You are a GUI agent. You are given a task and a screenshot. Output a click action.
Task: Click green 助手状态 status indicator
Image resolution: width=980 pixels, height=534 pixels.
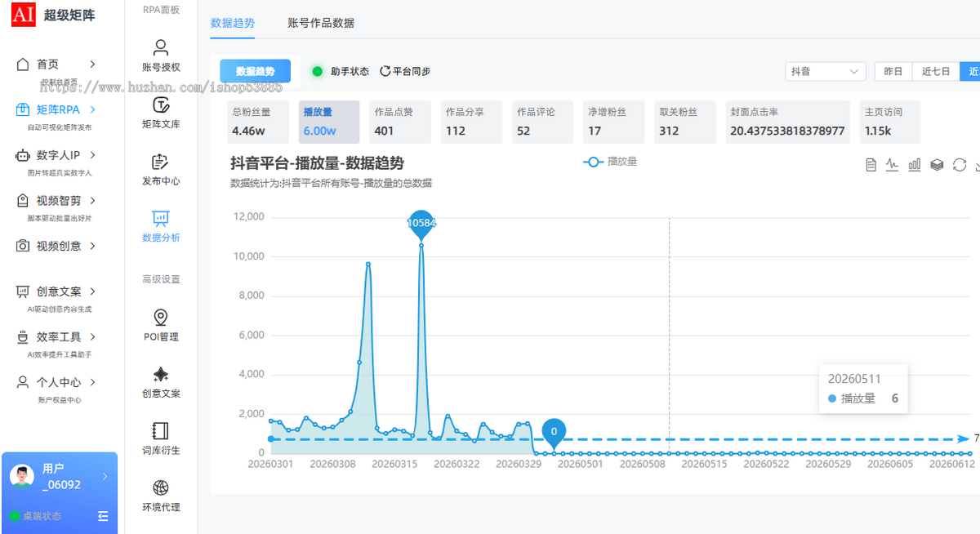(318, 71)
